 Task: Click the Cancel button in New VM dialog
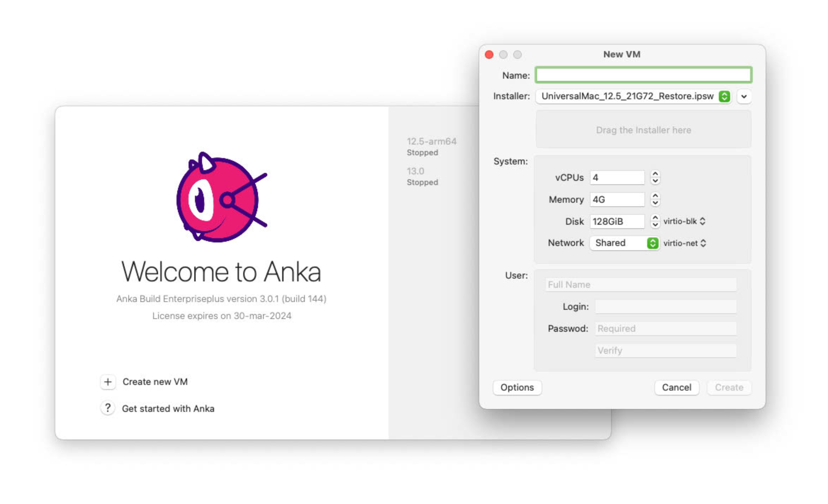point(677,387)
